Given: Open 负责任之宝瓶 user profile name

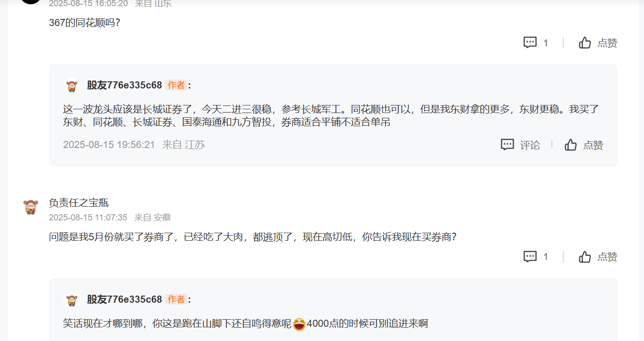Looking at the screenshot, I should pos(79,203).
